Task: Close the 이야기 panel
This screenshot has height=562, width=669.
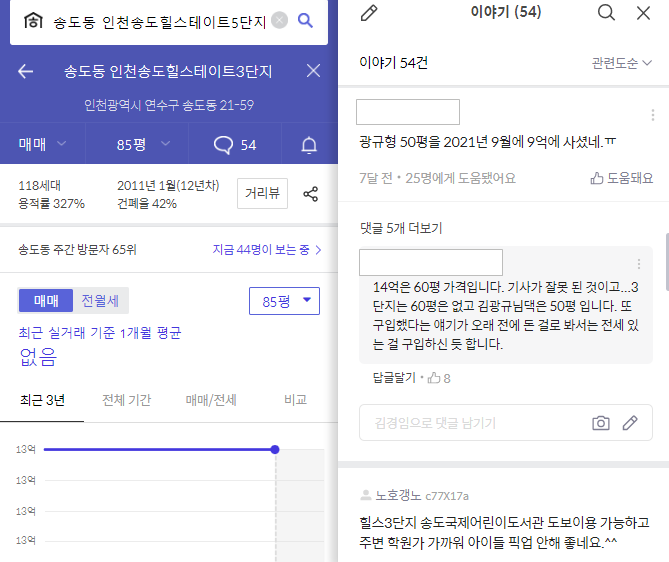Action: [x=643, y=13]
